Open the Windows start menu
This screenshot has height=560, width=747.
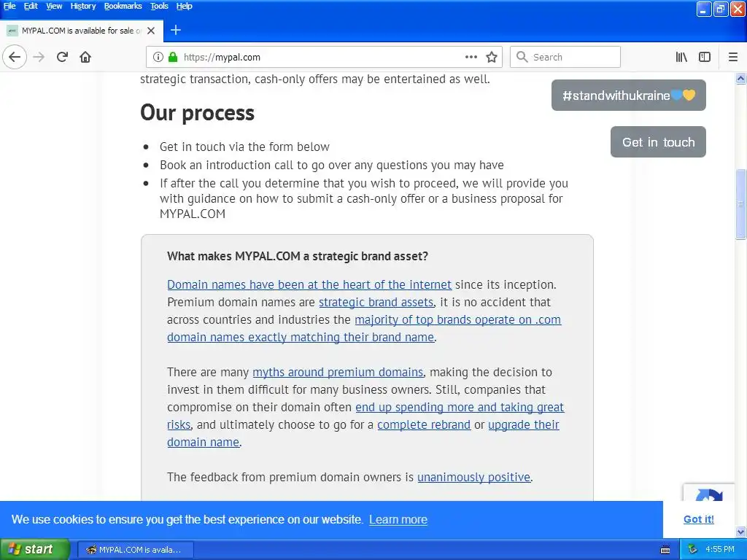35,550
